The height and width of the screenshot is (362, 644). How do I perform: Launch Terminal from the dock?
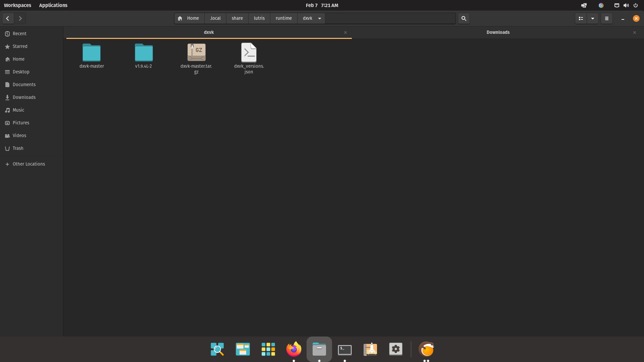[x=345, y=349]
